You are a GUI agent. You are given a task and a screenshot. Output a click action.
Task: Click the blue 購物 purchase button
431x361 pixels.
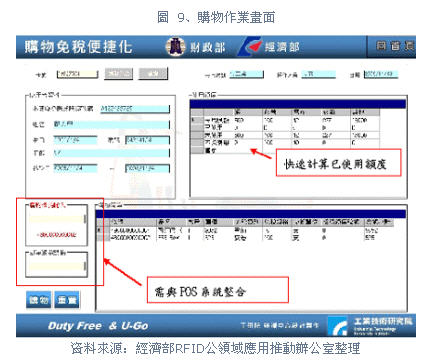(x=39, y=300)
